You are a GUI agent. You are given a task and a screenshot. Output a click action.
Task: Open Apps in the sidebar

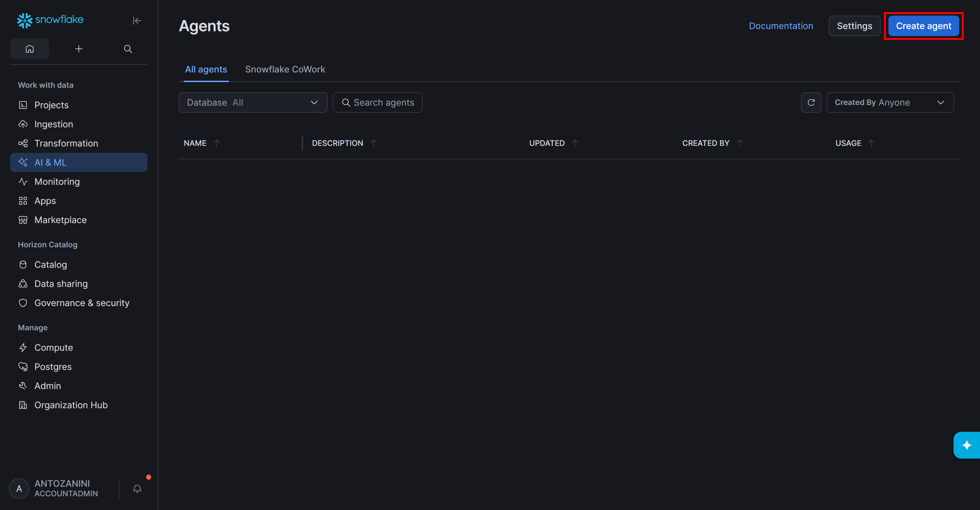point(79,200)
